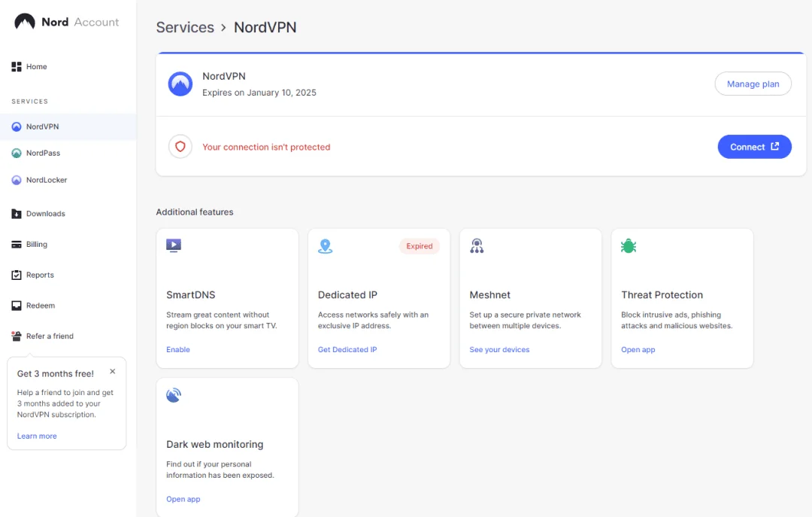Open the Reports clipboard icon
The height and width of the screenshot is (517, 812).
pos(17,275)
